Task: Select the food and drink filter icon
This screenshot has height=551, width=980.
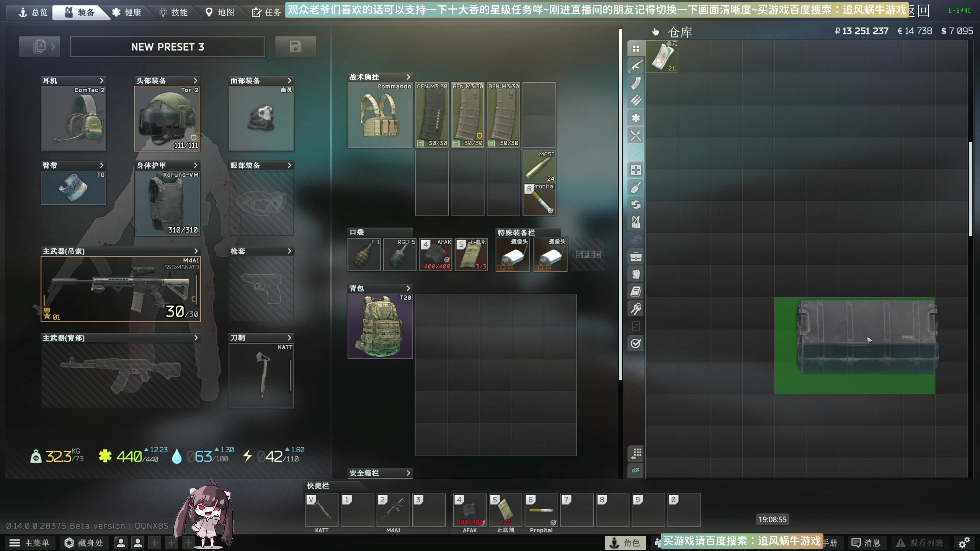Action: pos(635,135)
